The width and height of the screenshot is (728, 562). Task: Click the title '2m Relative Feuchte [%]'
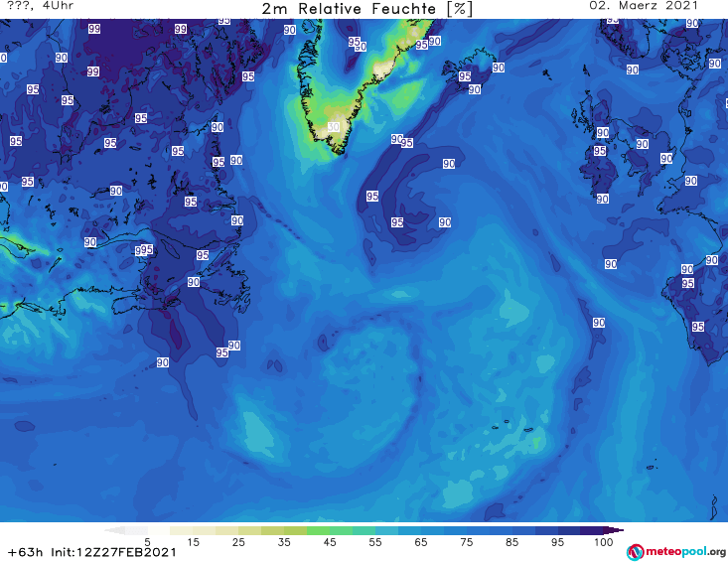(x=366, y=8)
